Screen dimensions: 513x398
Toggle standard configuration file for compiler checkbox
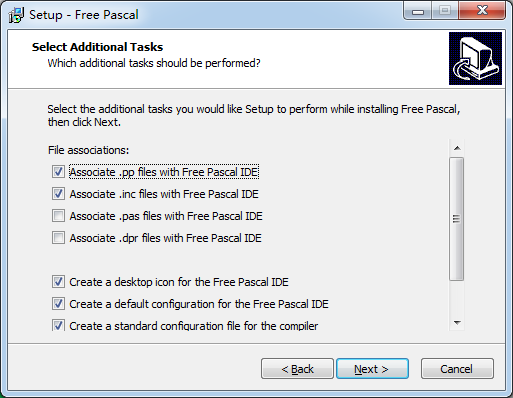(x=58, y=325)
